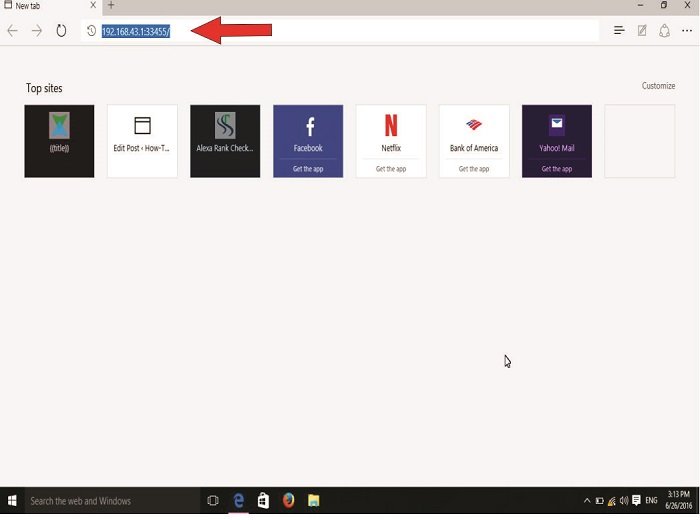
Task: Open Task View from the taskbar
Action: [x=213, y=500]
